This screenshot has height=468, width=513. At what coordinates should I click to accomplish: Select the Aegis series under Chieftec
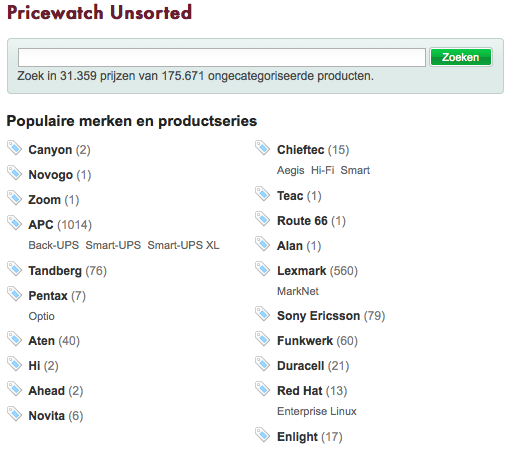coord(291,170)
